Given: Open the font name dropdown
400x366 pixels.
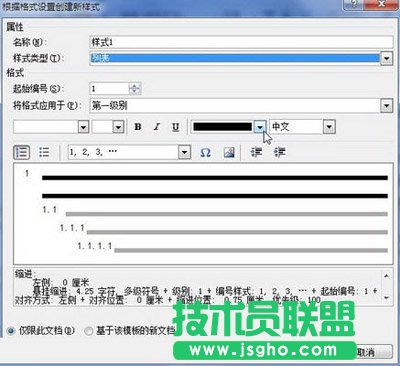Looking at the screenshot, I should click(83, 127).
